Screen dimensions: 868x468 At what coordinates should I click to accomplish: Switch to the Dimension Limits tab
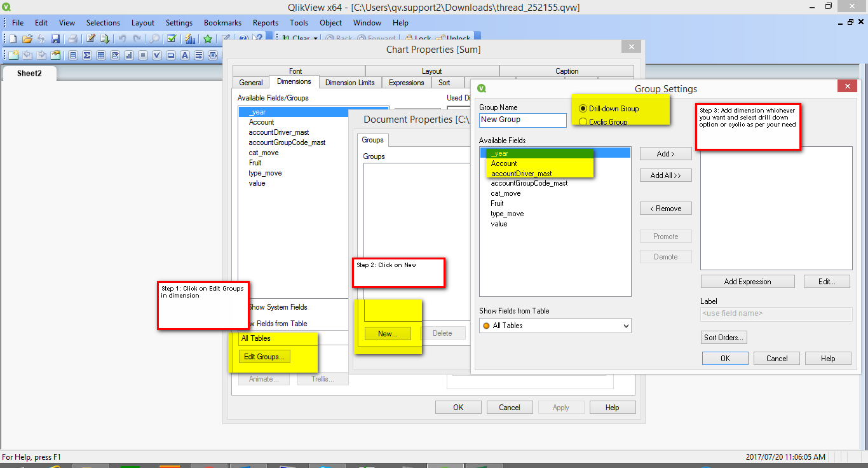(349, 83)
